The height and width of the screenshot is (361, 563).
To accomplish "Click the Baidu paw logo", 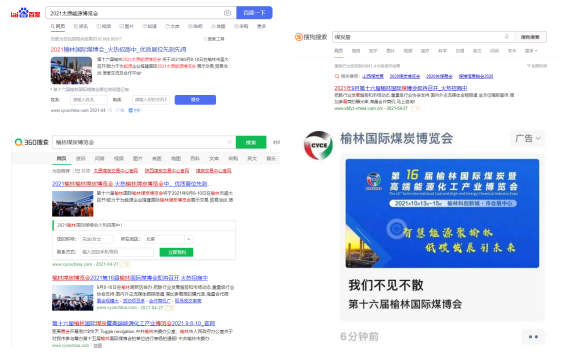I will pyautogui.click(x=25, y=13).
